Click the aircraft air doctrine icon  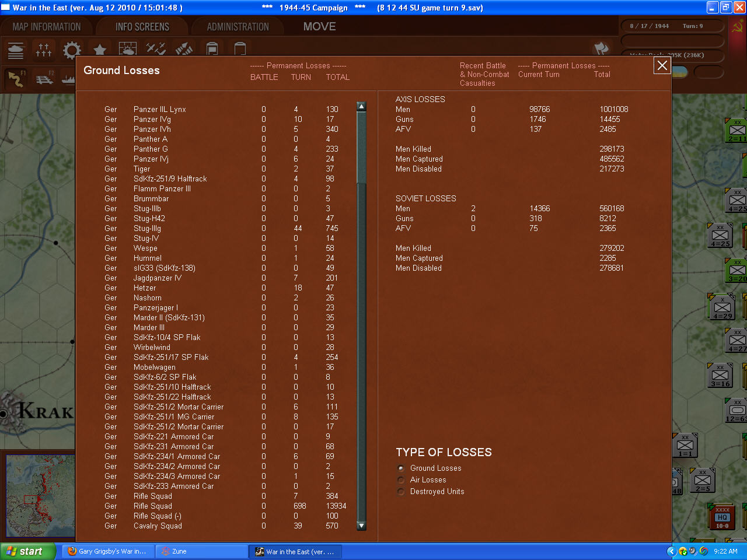click(x=156, y=50)
